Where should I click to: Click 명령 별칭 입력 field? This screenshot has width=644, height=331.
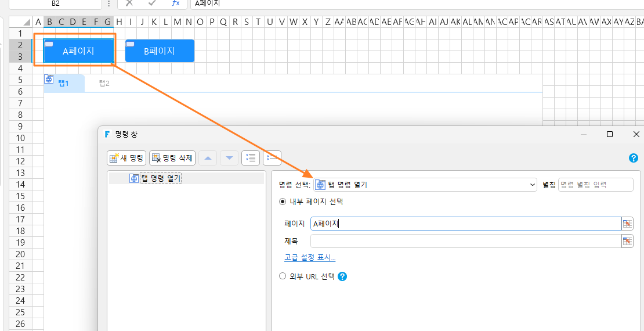point(595,185)
